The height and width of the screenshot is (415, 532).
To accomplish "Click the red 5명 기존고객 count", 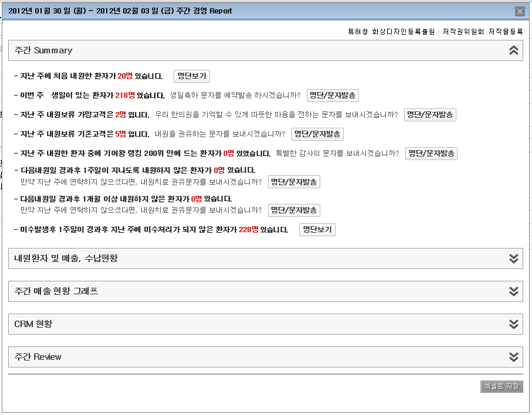I will (x=120, y=134).
